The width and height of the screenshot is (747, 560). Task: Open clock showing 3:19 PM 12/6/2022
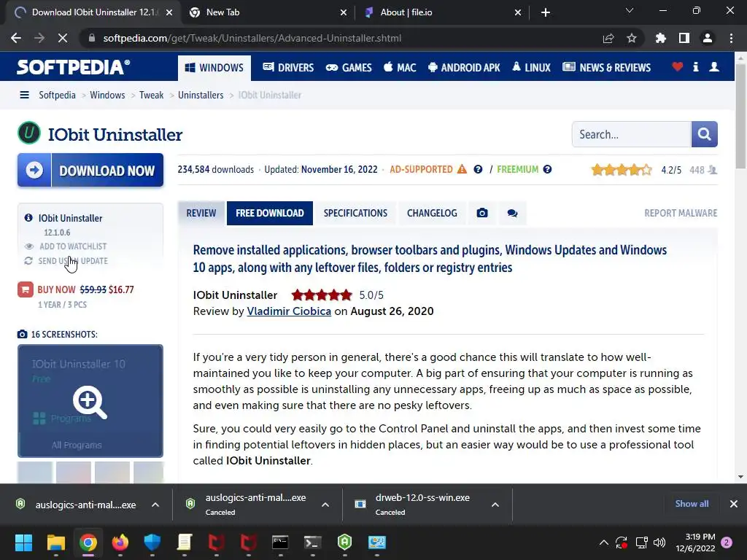695,542
